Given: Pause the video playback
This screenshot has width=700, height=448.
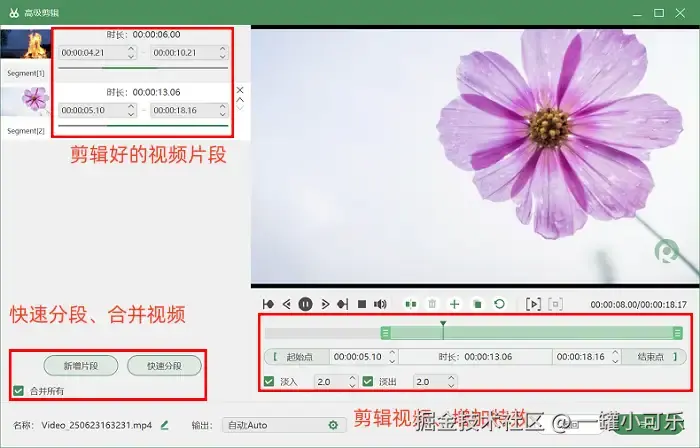Looking at the screenshot, I should (x=305, y=304).
